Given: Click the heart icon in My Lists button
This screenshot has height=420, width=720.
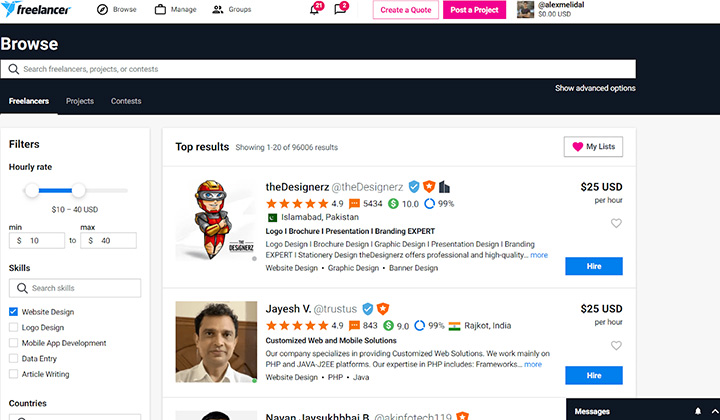Looking at the screenshot, I should click(x=578, y=147).
